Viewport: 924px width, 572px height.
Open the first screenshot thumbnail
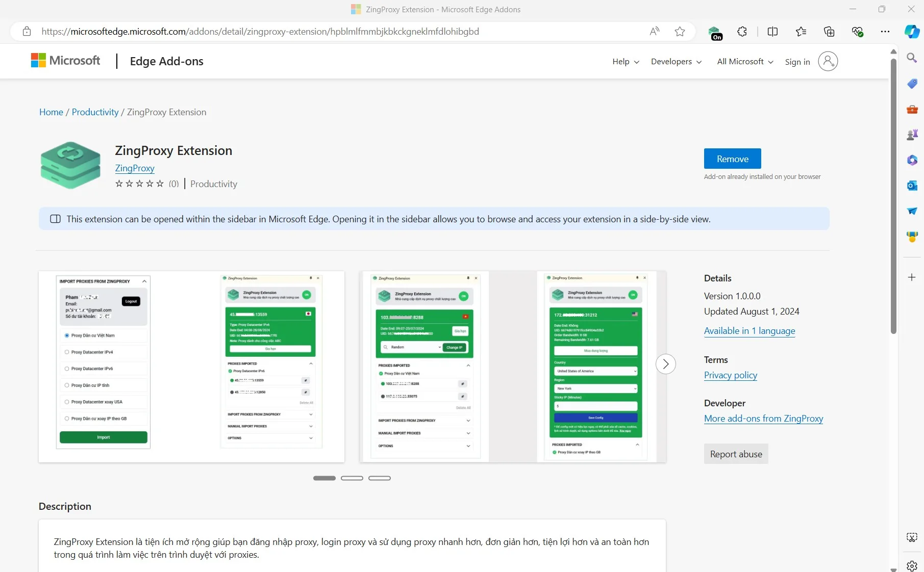tap(191, 367)
